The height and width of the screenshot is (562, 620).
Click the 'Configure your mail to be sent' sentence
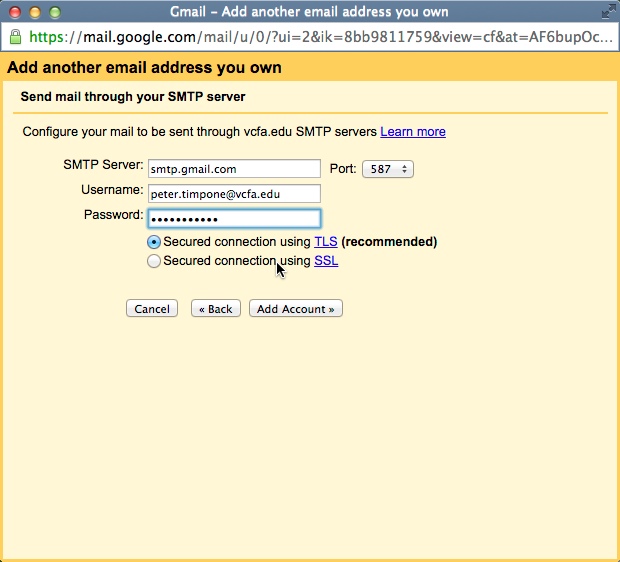(x=200, y=132)
